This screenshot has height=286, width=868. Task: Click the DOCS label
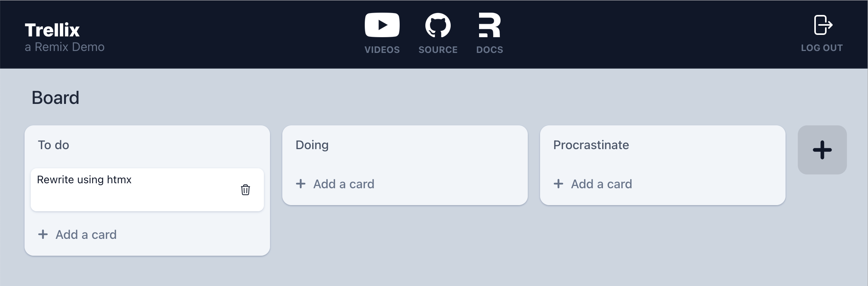tap(489, 49)
